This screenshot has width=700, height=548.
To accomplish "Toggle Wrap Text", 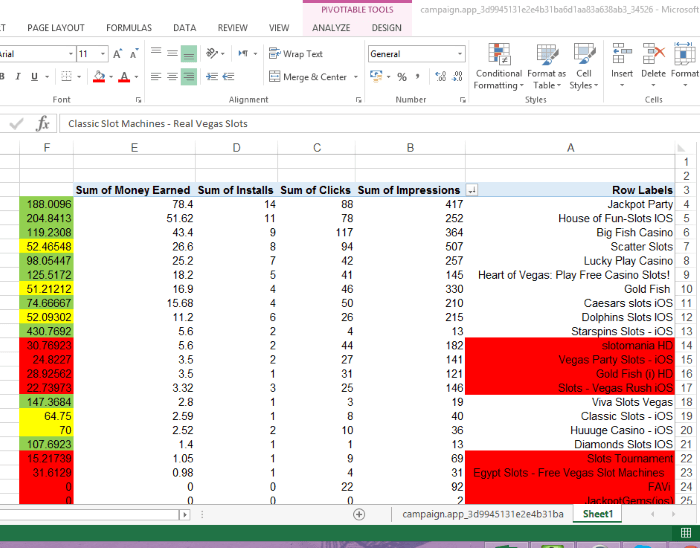I will (x=296, y=54).
